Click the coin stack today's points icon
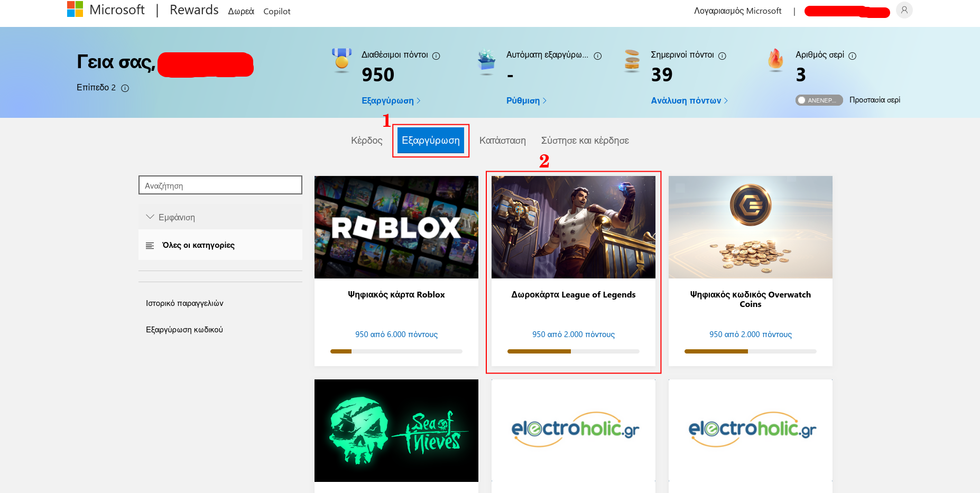 (x=632, y=60)
